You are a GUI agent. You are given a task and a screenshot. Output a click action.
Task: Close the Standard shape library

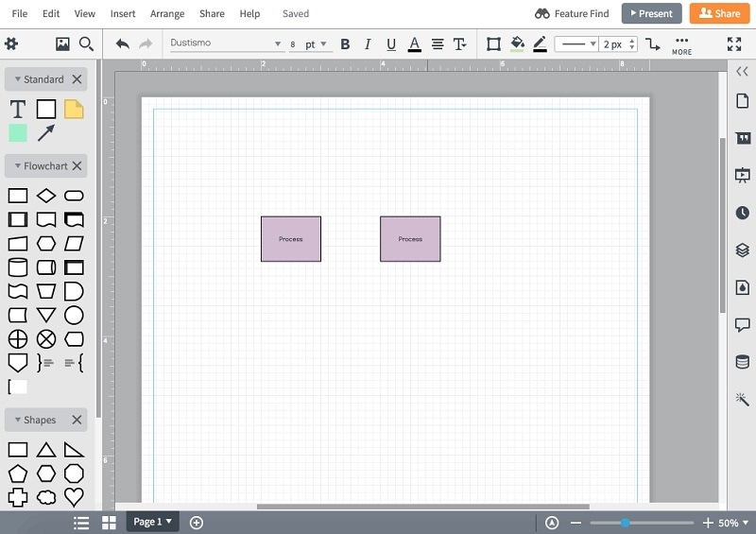(77, 79)
